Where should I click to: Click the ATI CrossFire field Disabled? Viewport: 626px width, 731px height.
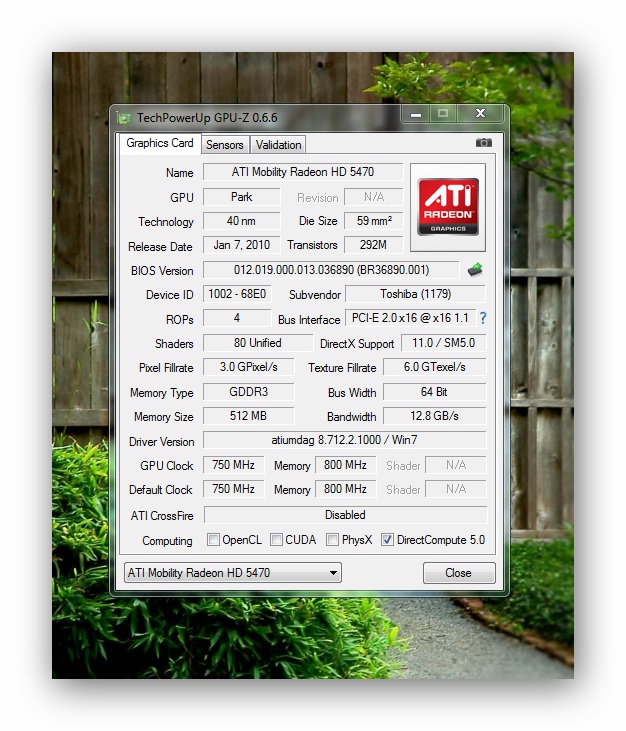pyautogui.click(x=345, y=515)
